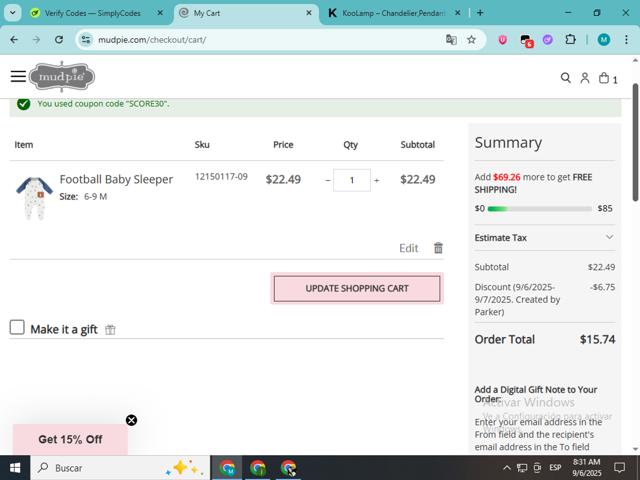Click the coupon code SCORE30 message
Image resolution: width=640 pixels, height=480 pixels.
[103, 104]
